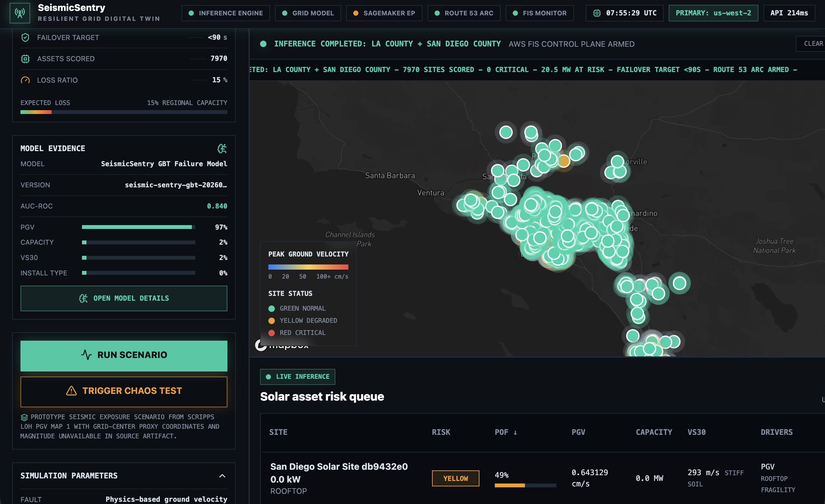The height and width of the screenshot is (504, 825).
Task: Toggle the LIVE INFERENCE status badge
Action: pos(297,377)
